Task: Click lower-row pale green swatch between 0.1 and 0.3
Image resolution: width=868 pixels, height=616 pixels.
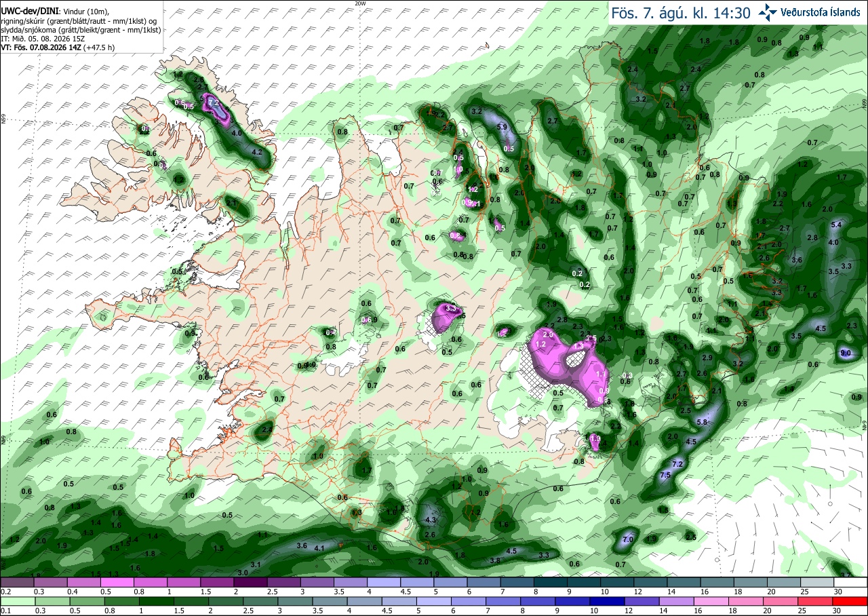Action: coord(16,601)
